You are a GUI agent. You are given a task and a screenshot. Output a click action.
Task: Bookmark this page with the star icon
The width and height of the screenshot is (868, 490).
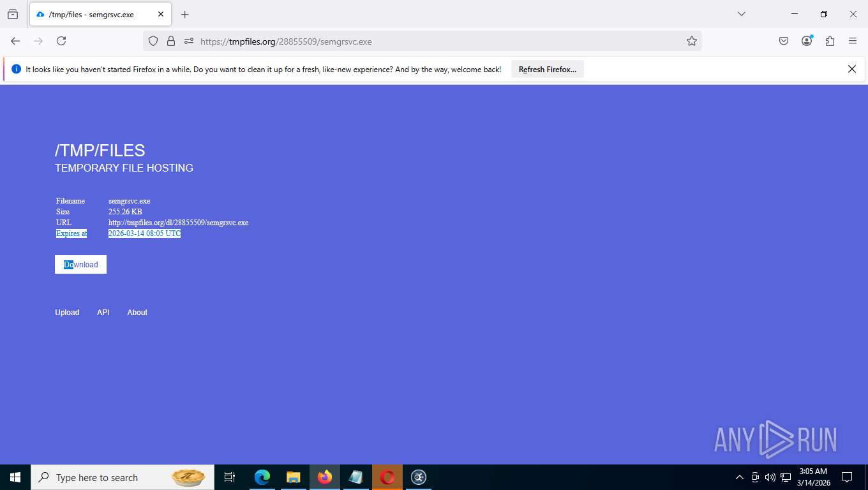692,41
